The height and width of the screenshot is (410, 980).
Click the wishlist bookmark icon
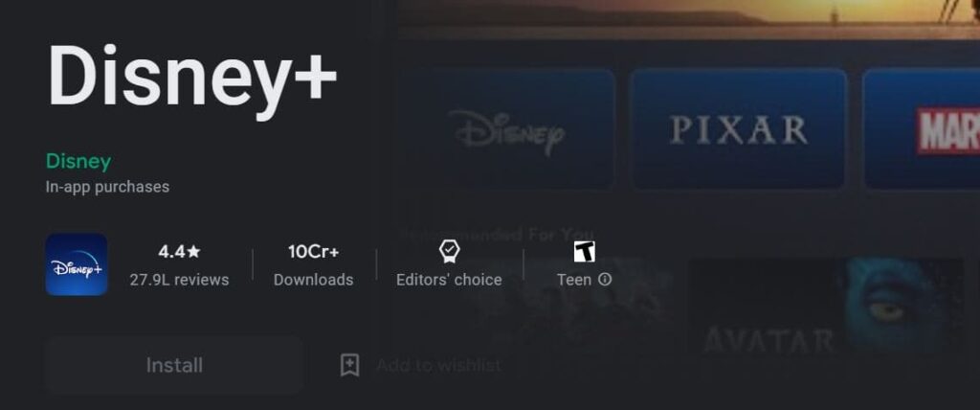[349, 365]
